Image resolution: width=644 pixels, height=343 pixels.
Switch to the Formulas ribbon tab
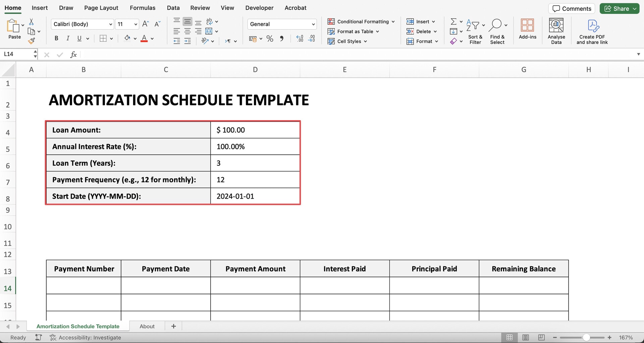click(143, 7)
